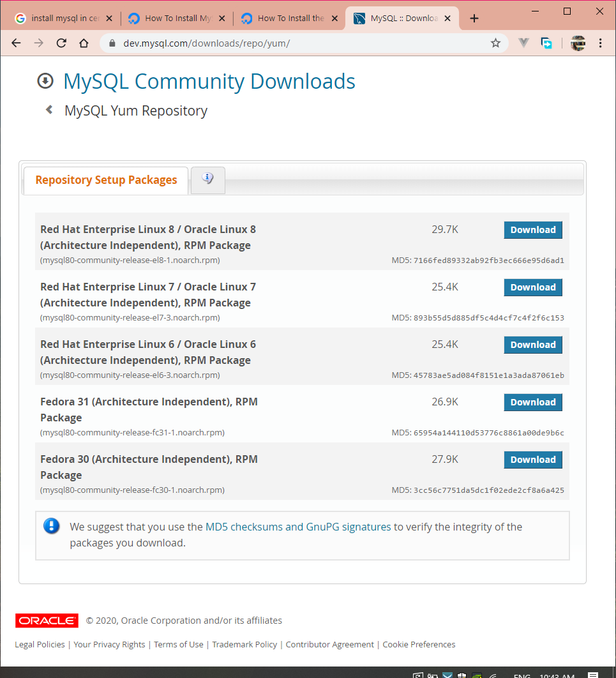Download the Fedora 30 RPM package

click(x=533, y=460)
